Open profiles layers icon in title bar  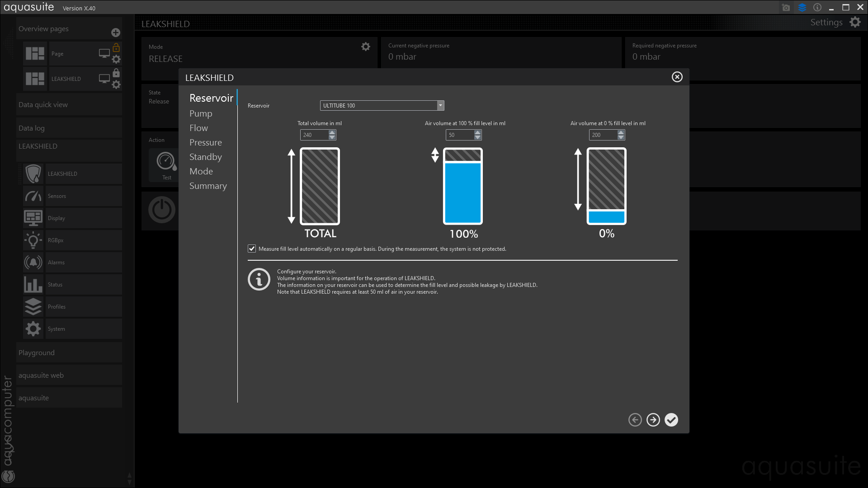[x=802, y=8]
